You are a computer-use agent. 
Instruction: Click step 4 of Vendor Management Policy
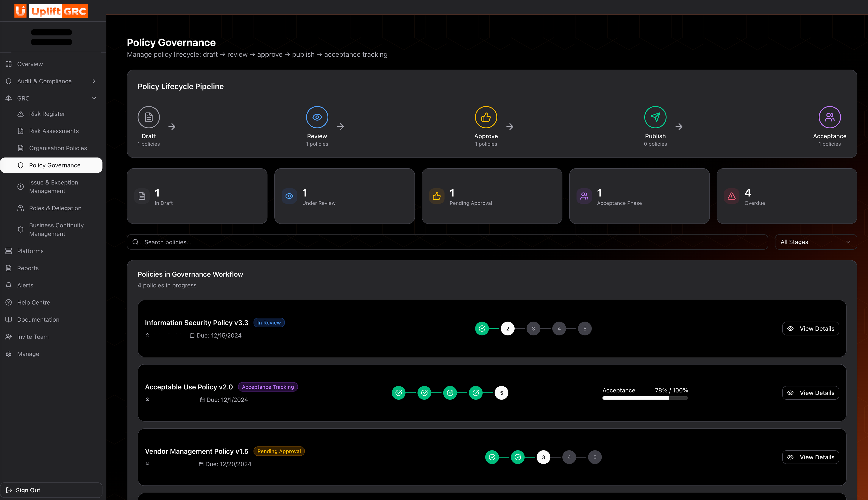[x=569, y=457]
